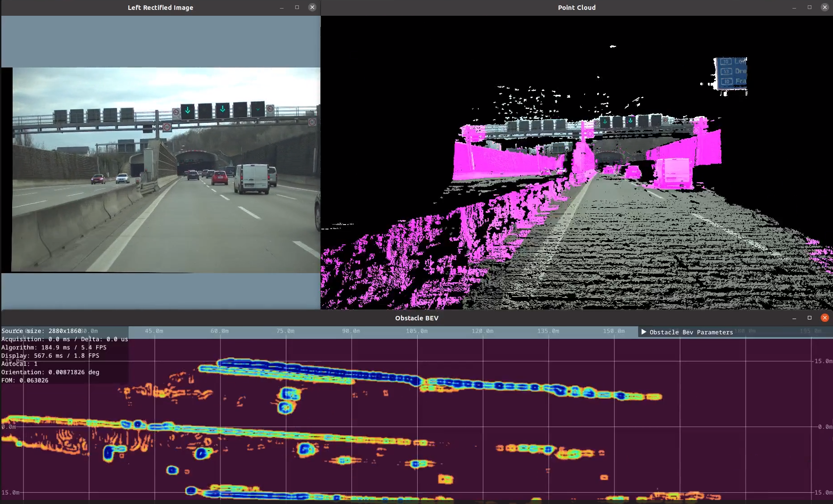Click the FOM: 0.063026 value
833x504 pixels.
click(25, 380)
